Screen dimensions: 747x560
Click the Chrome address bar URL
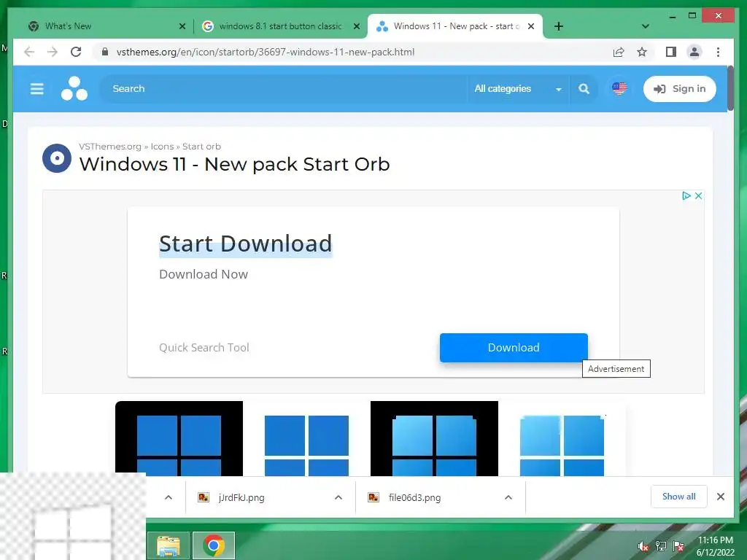266,52
